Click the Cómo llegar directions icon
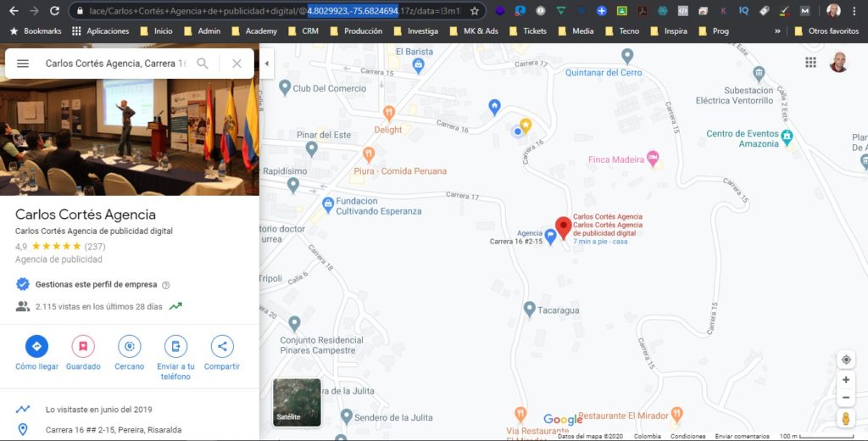Viewport: 868px width, 441px height. point(36,346)
